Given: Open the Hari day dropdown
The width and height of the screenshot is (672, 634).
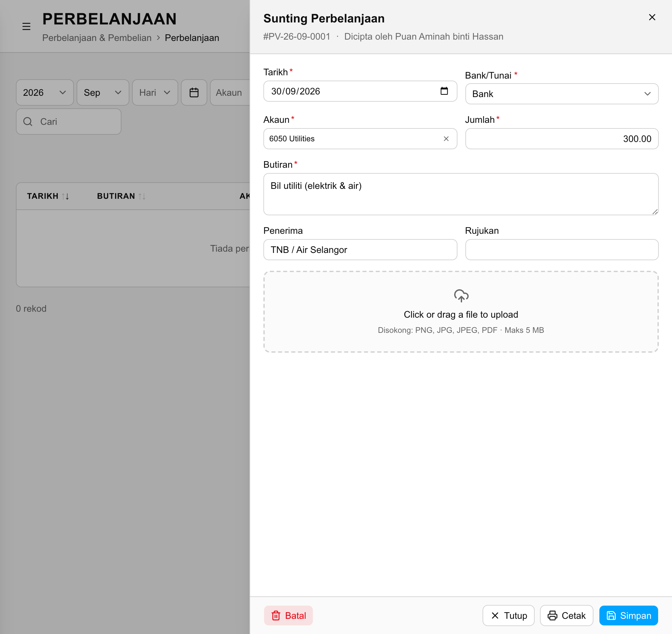Looking at the screenshot, I should point(155,92).
